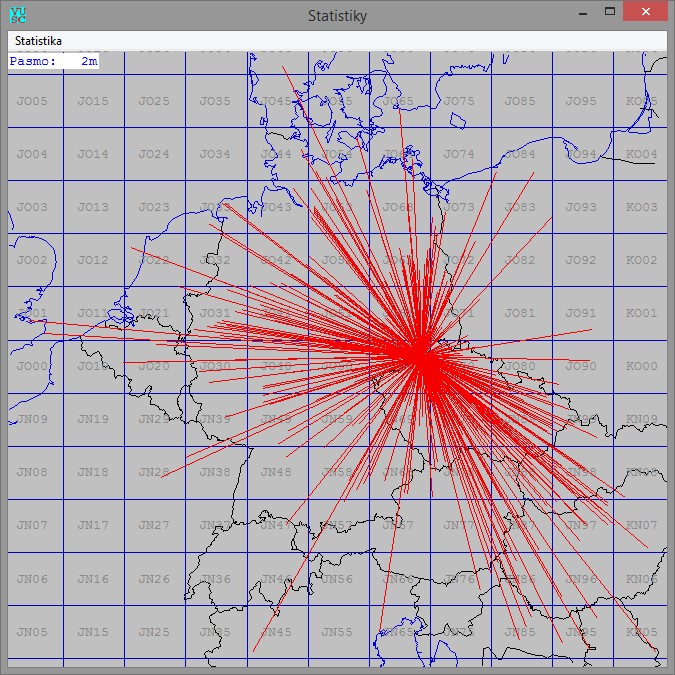The width and height of the screenshot is (675, 675).
Task: Click the JO03 locator label
Action: (x=32, y=207)
